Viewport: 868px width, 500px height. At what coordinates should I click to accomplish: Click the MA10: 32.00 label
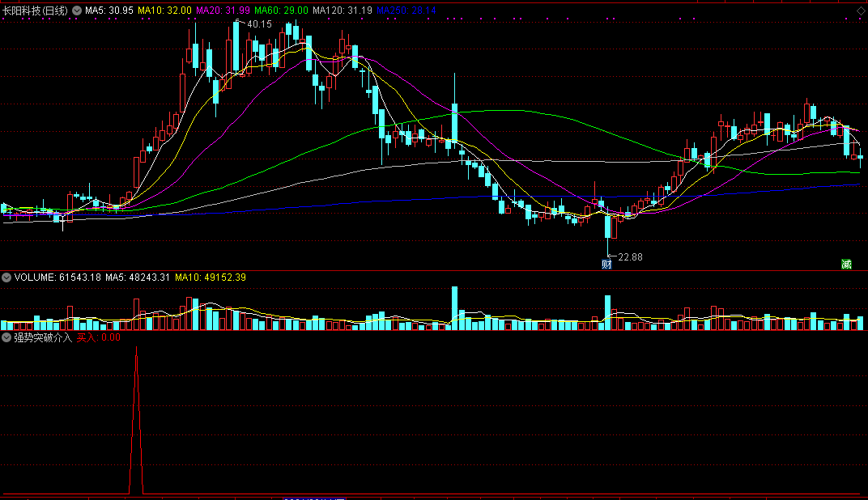point(164,11)
